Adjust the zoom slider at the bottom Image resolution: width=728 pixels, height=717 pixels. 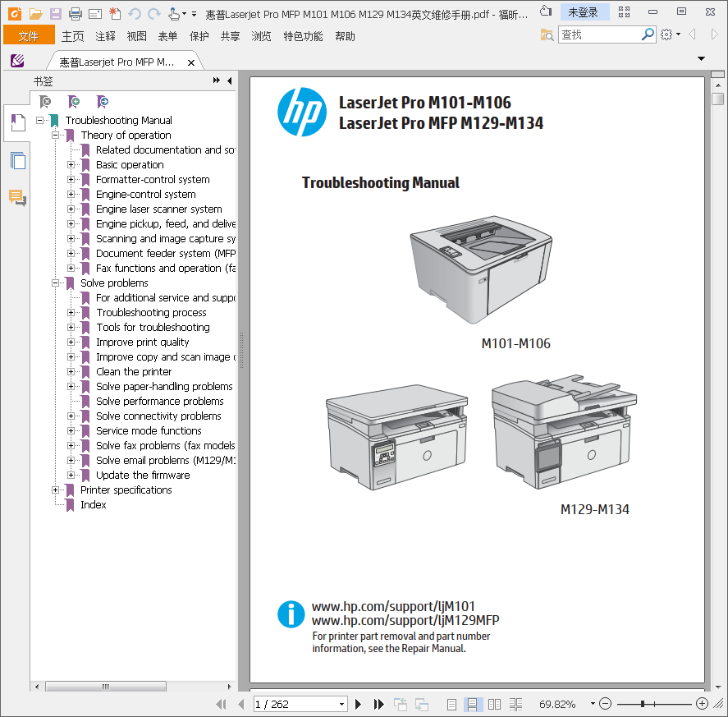coord(643,704)
